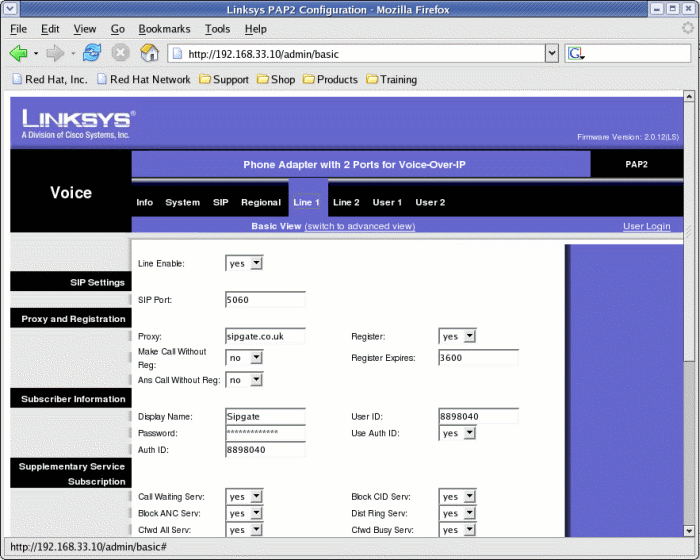Open the Red Hat, Inc. bookmark
Screen dimensions: 700x560
(50, 79)
